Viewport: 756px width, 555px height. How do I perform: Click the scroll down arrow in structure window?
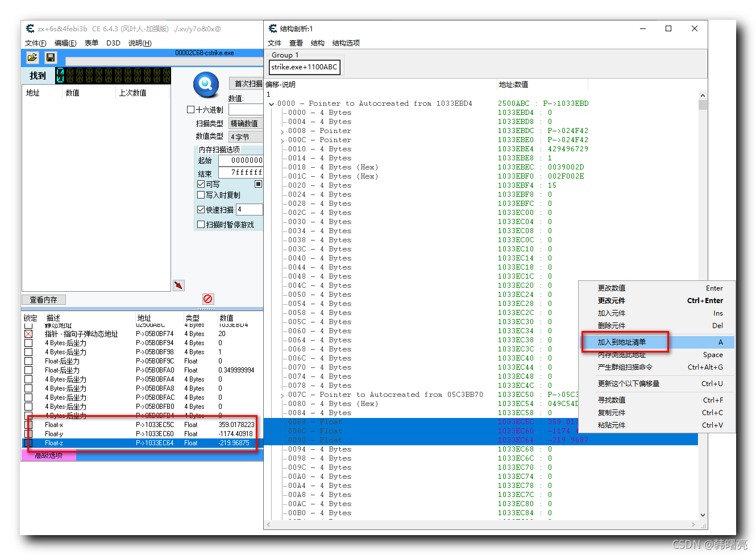point(703,515)
